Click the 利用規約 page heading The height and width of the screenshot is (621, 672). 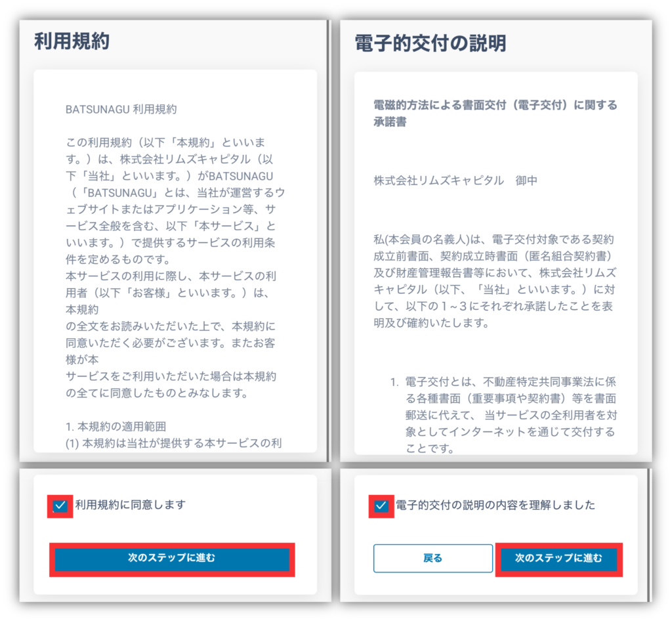pos(72,41)
